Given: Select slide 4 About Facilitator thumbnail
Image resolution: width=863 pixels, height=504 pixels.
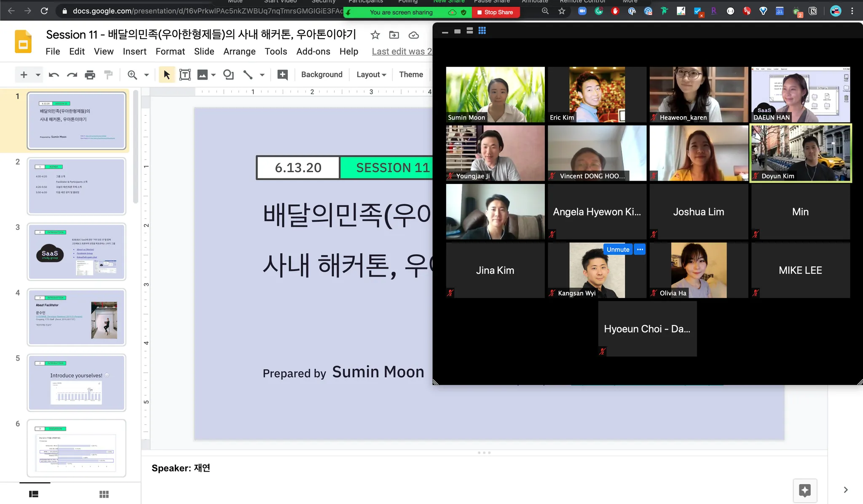Looking at the screenshot, I should coord(76,317).
